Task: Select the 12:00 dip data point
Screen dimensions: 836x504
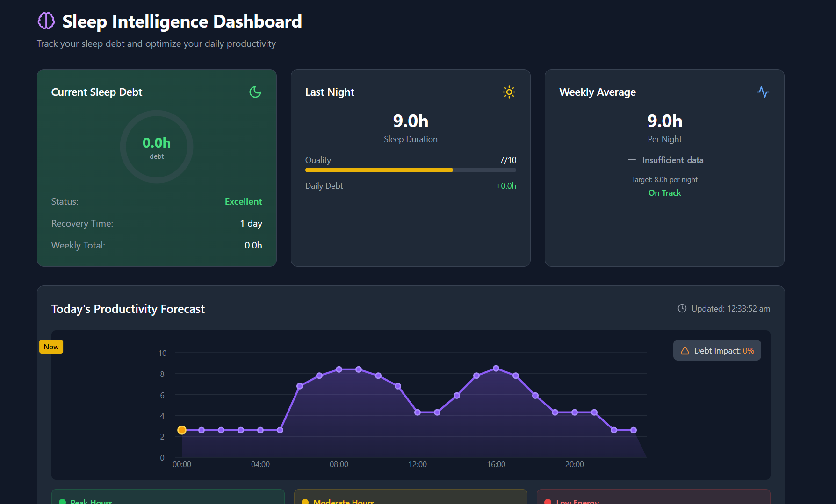Action: tap(418, 412)
